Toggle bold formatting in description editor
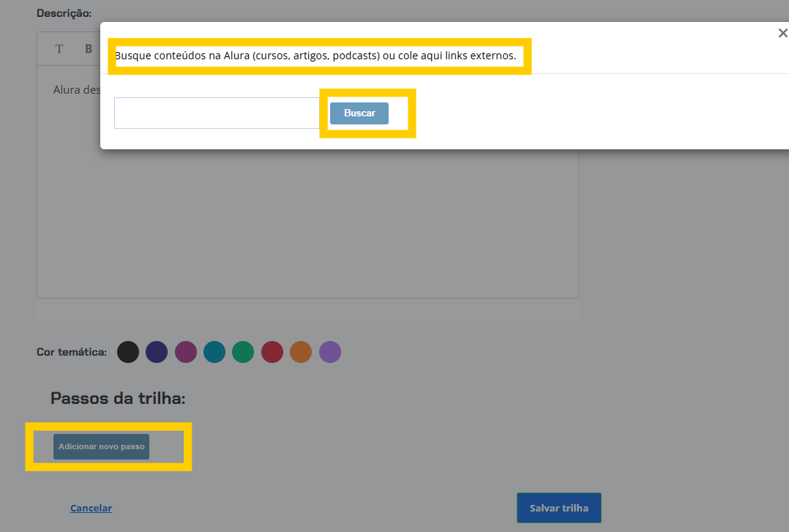Screen dimensions: 789x532 [89, 49]
